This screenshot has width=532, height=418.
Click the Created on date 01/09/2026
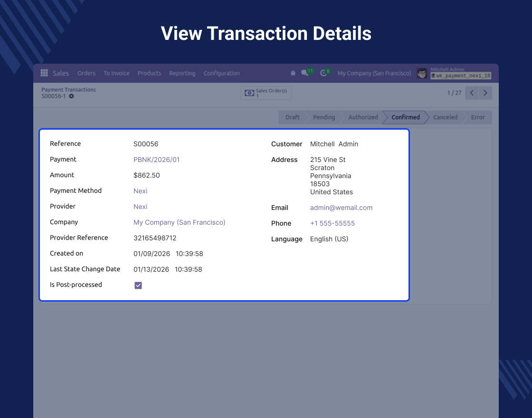coord(152,254)
